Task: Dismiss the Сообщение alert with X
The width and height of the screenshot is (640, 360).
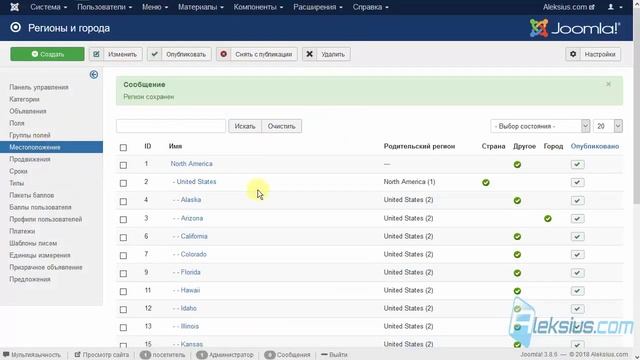Action: 608,84
